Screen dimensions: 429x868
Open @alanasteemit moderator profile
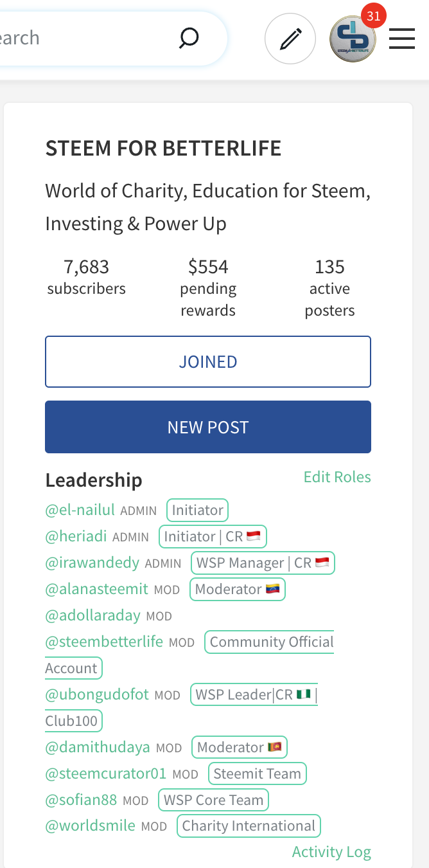96,590
